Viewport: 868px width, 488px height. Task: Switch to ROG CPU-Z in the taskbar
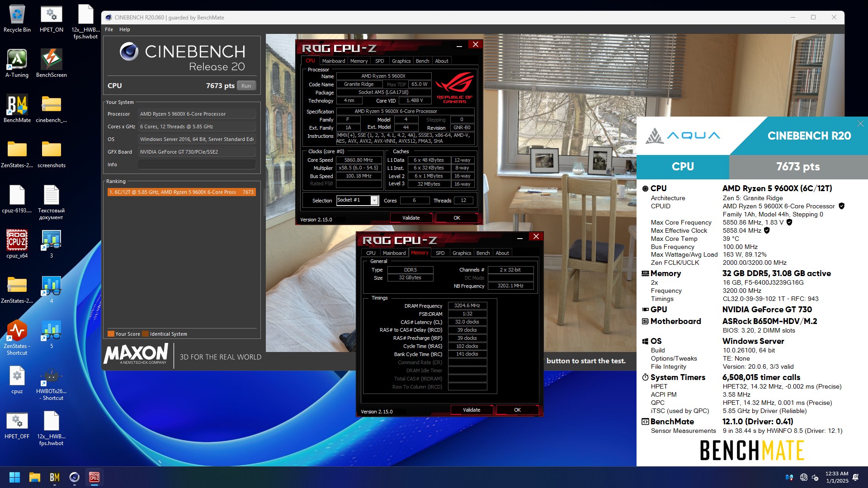pos(94,477)
